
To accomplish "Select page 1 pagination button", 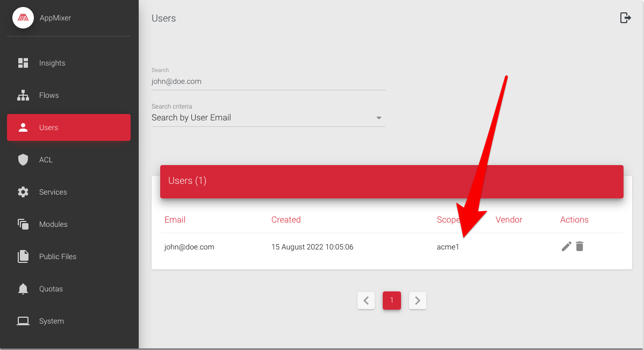I will pos(392,301).
